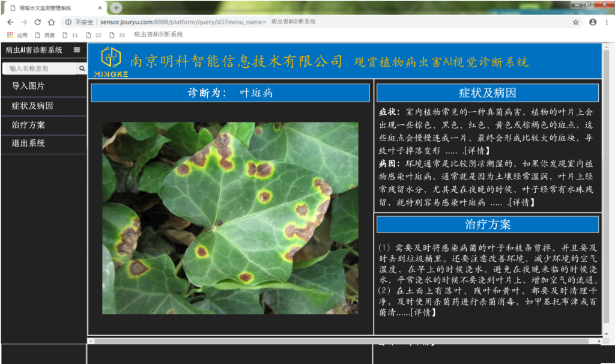Open the Chrome three-dot menu
Image resolution: width=615 pixels, height=364 pixels.
(x=607, y=22)
